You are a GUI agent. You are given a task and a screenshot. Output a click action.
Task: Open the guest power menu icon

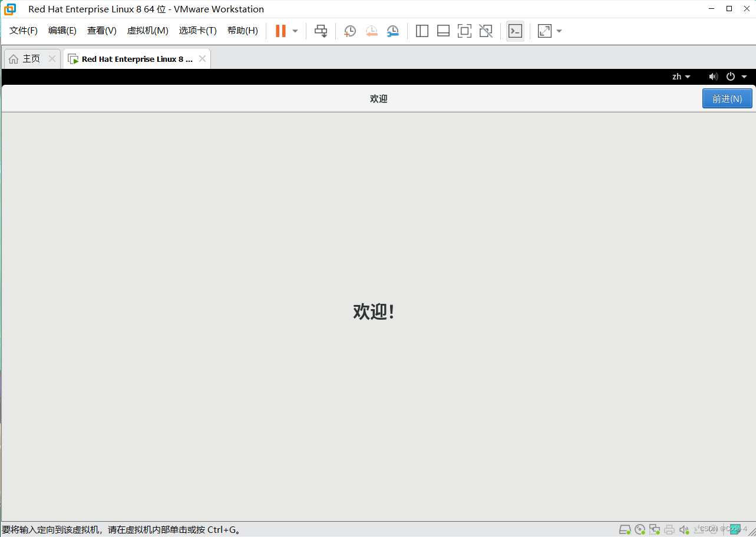pos(731,77)
